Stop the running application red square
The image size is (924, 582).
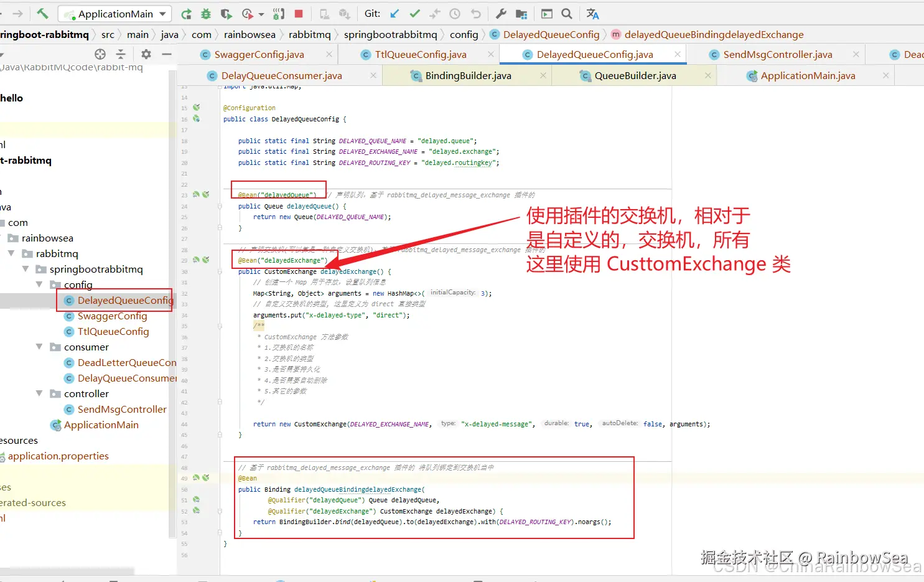tap(299, 14)
